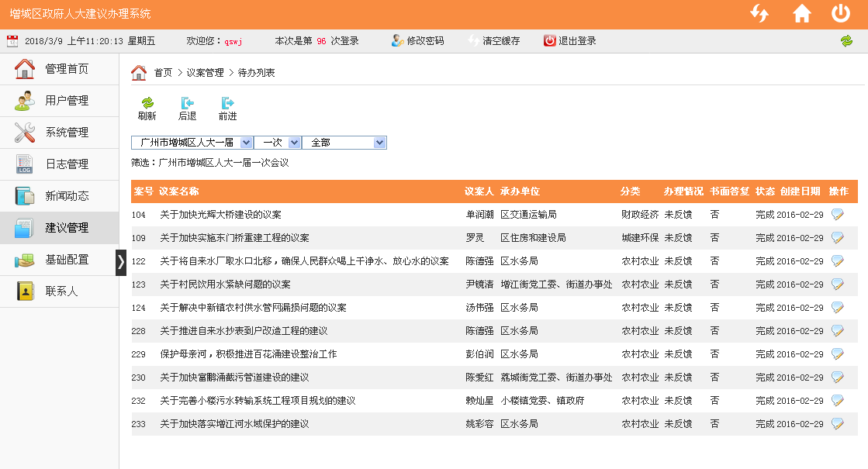The image size is (868, 469).
Task: Click handling unit 区交通运输局
Action: (x=529, y=215)
